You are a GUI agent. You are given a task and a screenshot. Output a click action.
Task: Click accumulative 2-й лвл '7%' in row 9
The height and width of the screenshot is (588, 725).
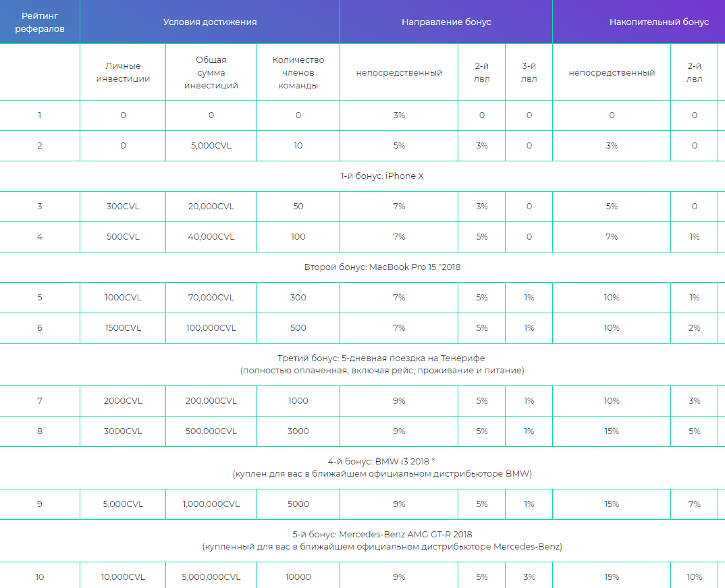(x=694, y=504)
